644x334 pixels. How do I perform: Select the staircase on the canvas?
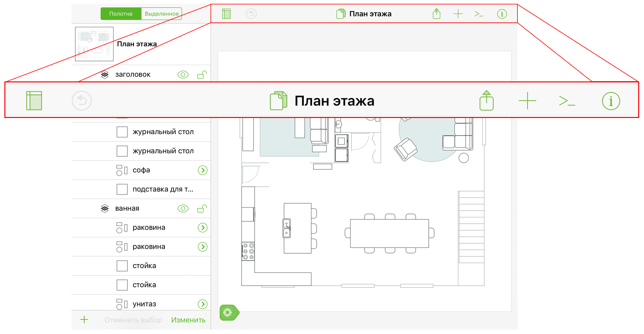coord(471,227)
